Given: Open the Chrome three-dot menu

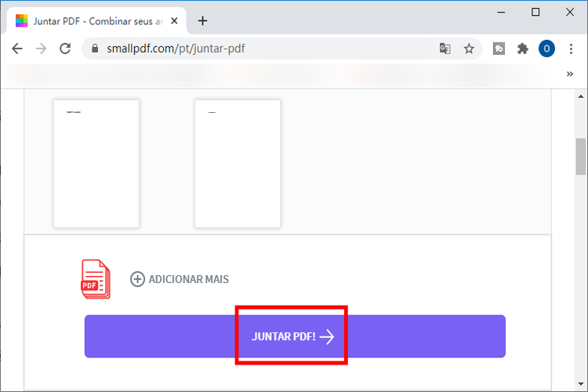Looking at the screenshot, I should click(x=571, y=49).
